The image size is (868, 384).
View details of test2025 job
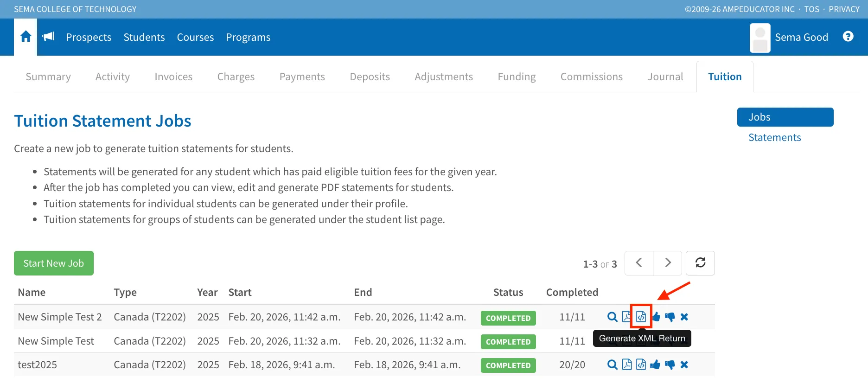tap(613, 365)
